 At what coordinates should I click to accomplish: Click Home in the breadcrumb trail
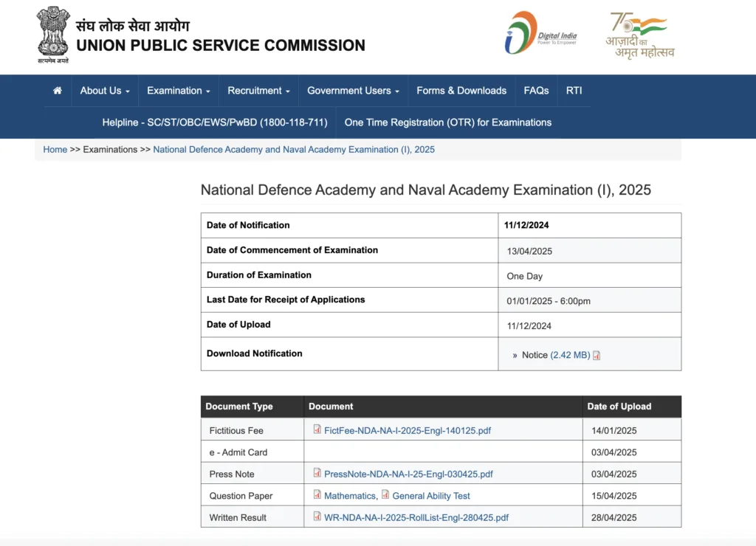tap(55, 149)
